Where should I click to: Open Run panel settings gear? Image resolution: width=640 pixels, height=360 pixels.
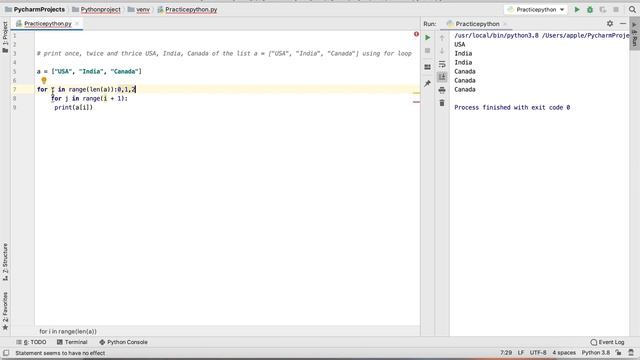610,24
